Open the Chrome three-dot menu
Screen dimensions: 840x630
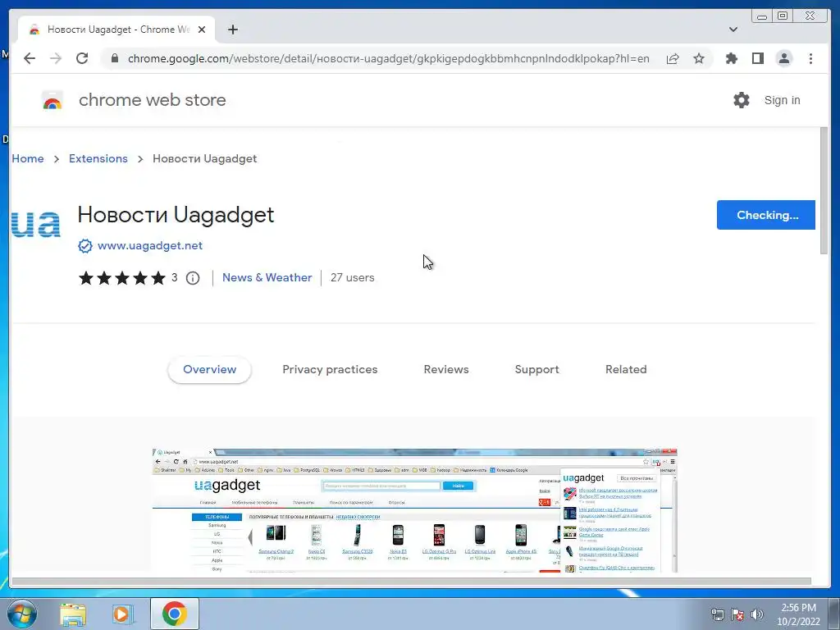810,58
